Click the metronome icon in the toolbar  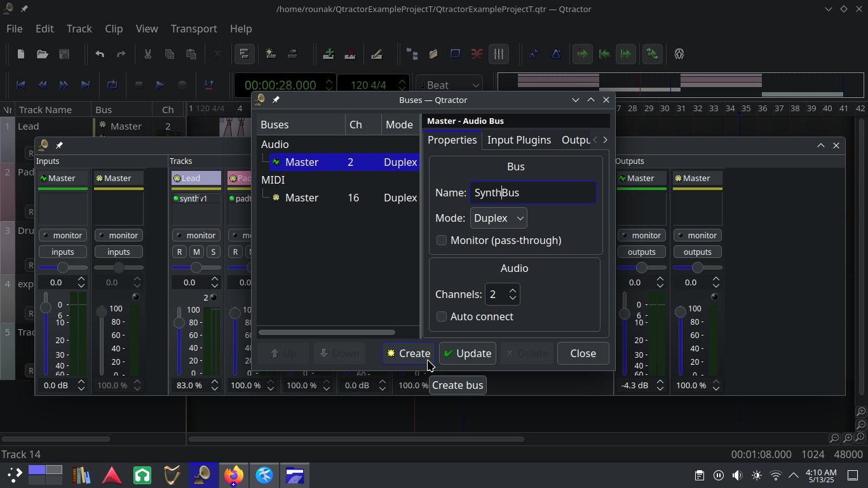tap(557, 54)
